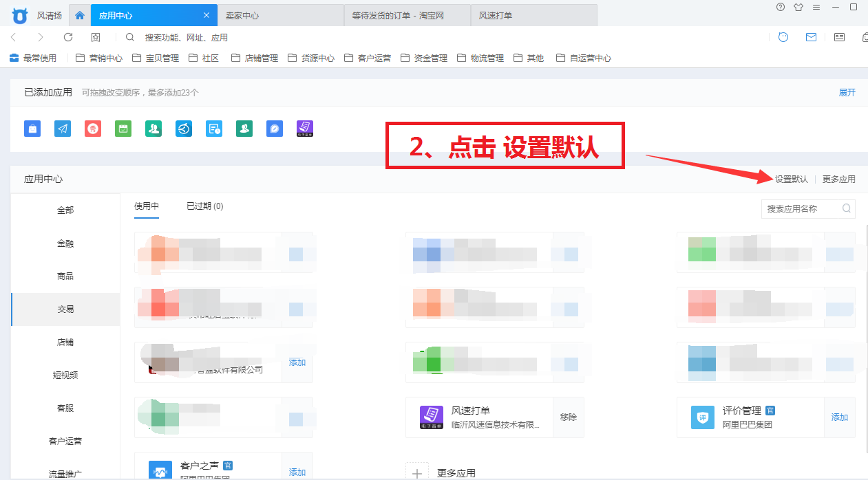
Task: Open the 营销中心 bookmark folder
Action: point(99,58)
